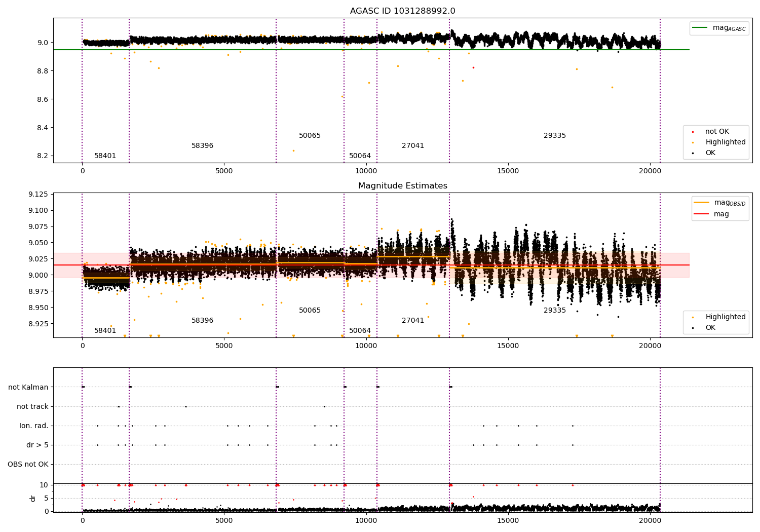Click x-axis tick 10000 under Magnitude Estimates plot
Viewport: 760px width, 532px height.
pos(366,346)
